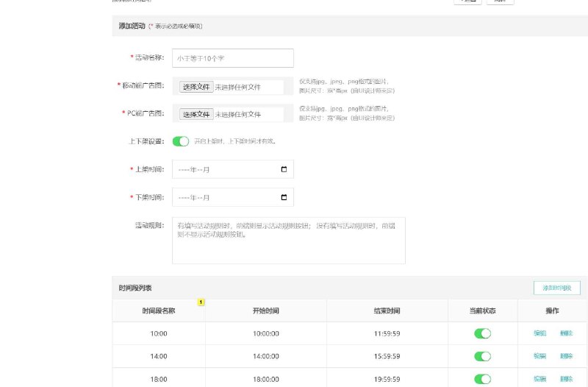Screen dimensions: 588x387
Task: Select the 10:00:00 start time cell
Action: pyautogui.click(x=266, y=333)
